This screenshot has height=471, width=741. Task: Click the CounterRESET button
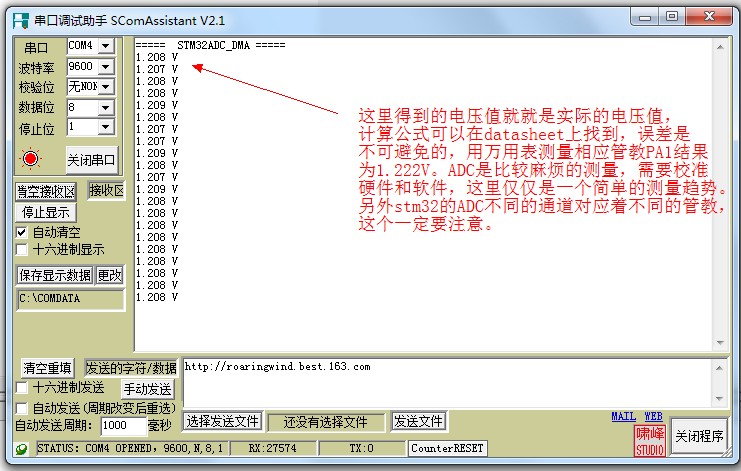[x=447, y=448]
